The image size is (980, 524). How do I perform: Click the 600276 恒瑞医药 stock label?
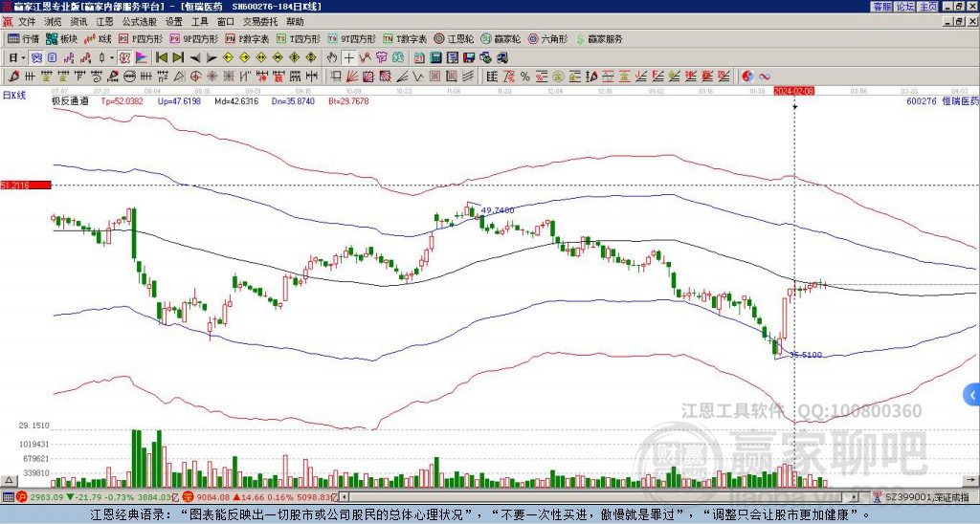943,100
